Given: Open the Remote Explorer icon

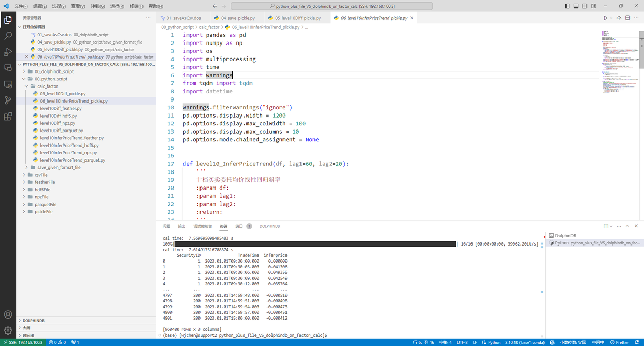Looking at the screenshot, I should pyautogui.click(x=7, y=84).
